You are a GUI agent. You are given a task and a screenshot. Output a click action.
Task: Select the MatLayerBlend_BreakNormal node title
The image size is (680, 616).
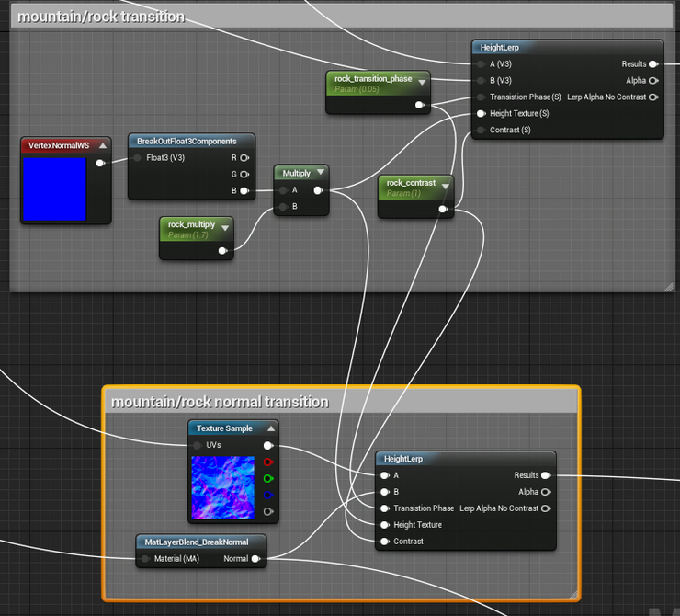pos(197,542)
